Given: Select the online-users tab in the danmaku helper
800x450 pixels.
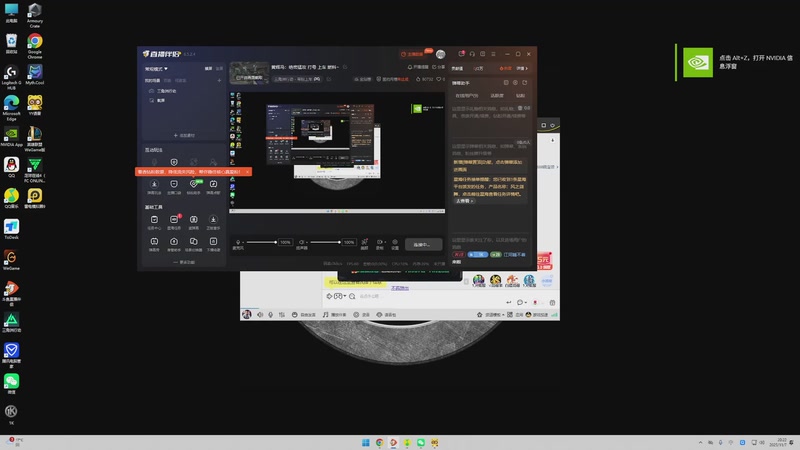Looking at the screenshot, I should pos(467,95).
